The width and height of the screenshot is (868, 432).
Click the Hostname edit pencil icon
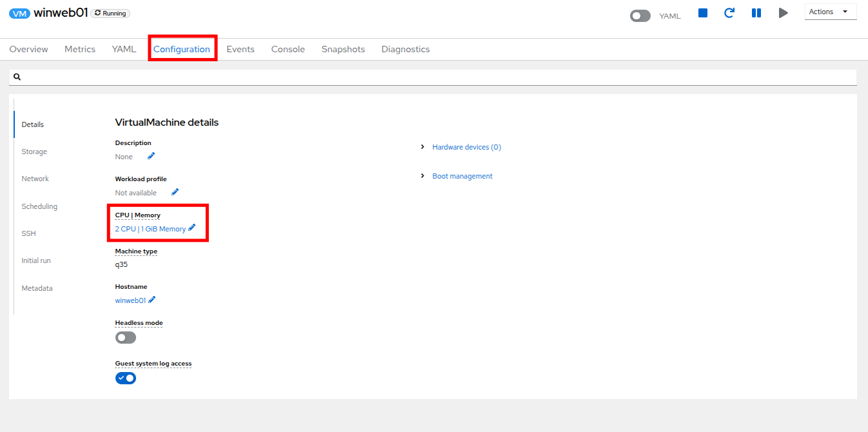coord(152,300)
